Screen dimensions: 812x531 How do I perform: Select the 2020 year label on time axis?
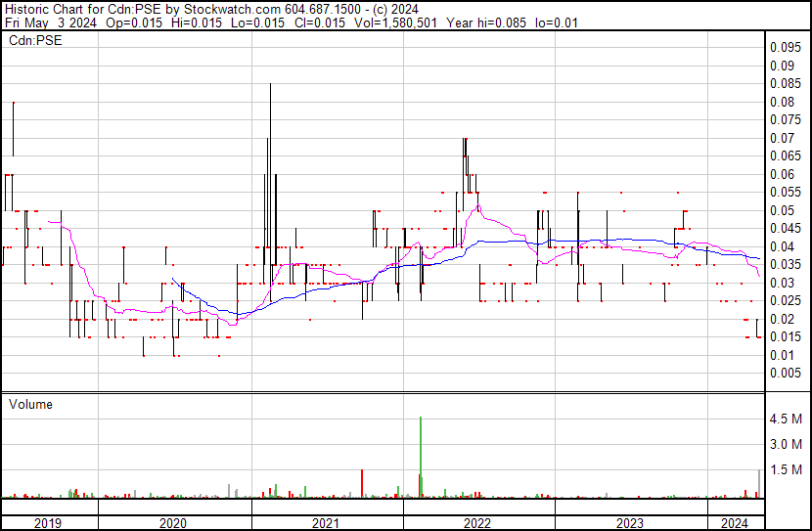[173, 523]
